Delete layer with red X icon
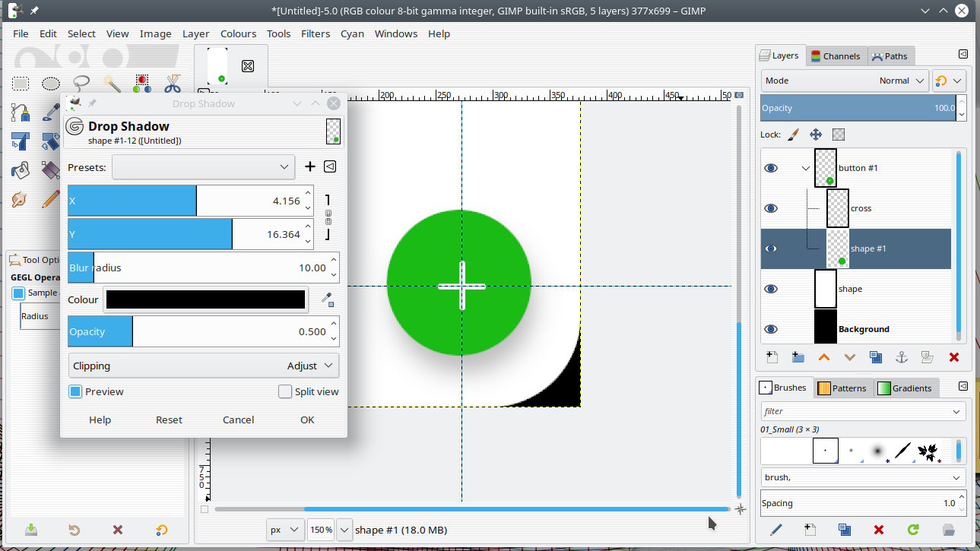 coord(953,357)
